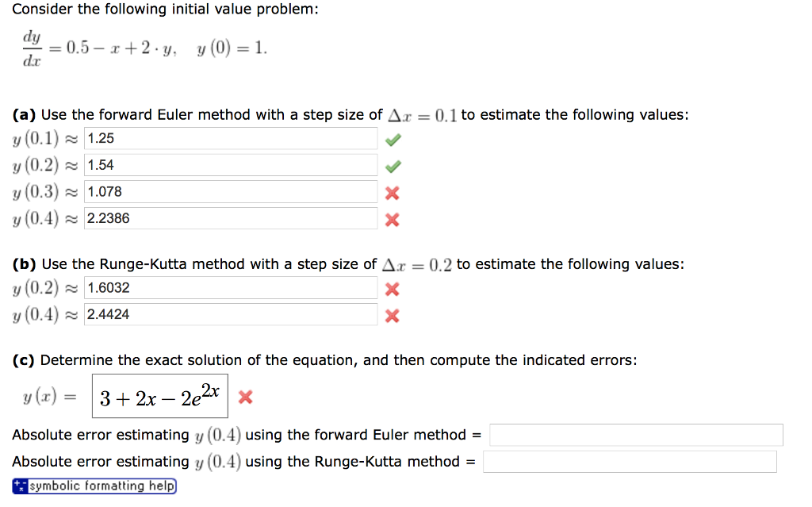
Task: Click the green checkmark beside y(0.1) answer
Action: click(392, 138)
